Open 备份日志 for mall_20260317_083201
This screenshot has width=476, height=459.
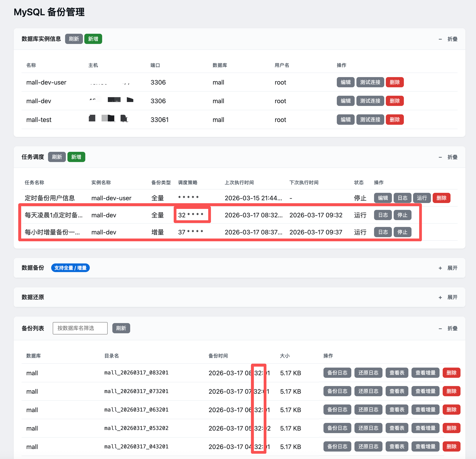pos(337,373)
